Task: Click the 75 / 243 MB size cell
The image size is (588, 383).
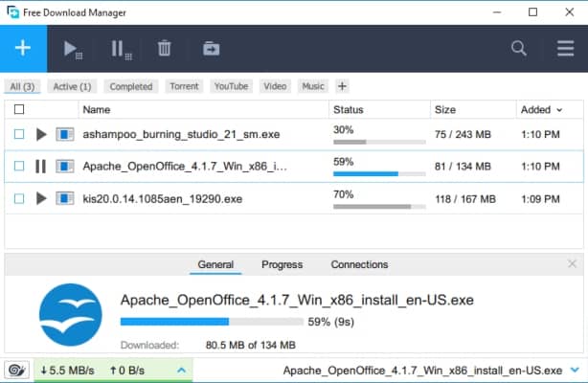Action: point(463,134)
